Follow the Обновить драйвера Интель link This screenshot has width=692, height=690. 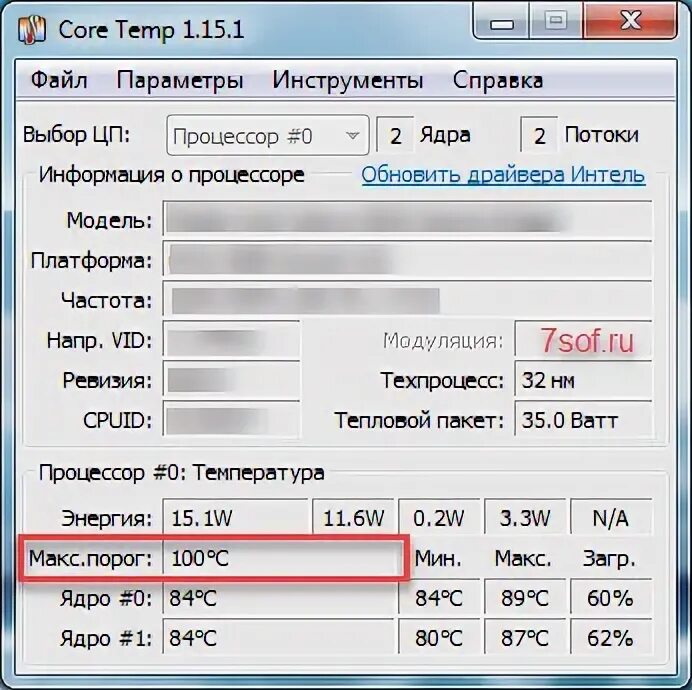pos(504,175)
